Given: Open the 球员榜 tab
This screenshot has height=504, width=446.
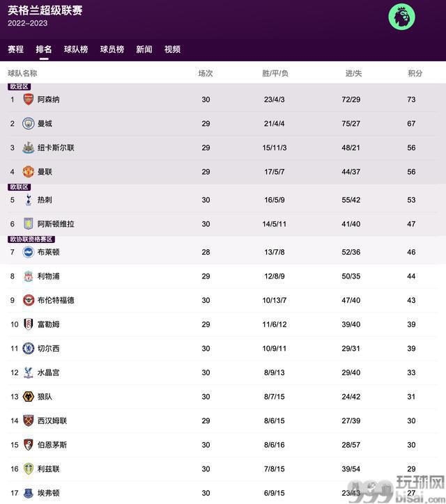Looking at the screenshot, I should 112,49.
